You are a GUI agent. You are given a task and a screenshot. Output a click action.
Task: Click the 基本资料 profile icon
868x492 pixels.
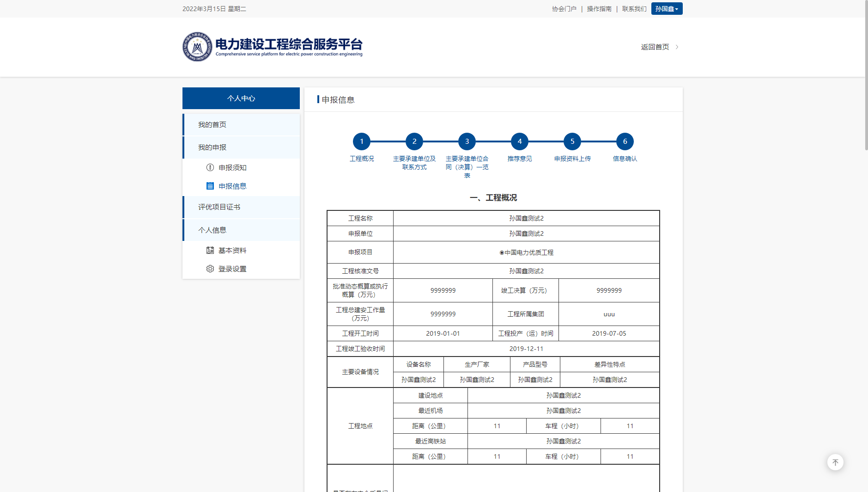(210, 250)
